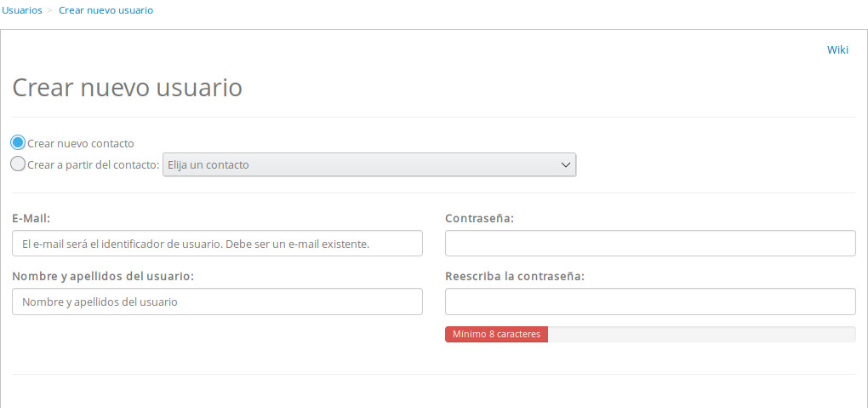868x408 pixels.
Task: Select the Crear nuevo contacto radio button
Action: click(18, 143)
